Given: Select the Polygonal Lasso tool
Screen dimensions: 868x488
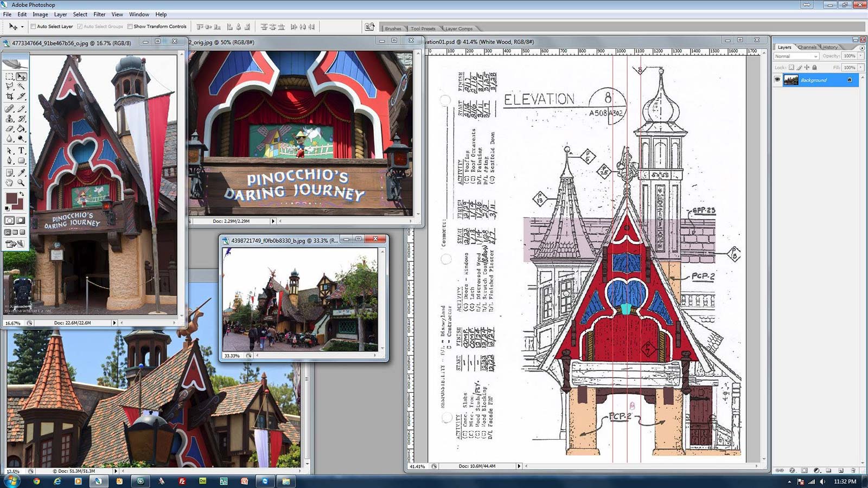Looking at the screenshot, I should pyautogui.click(x=10, y=86).
